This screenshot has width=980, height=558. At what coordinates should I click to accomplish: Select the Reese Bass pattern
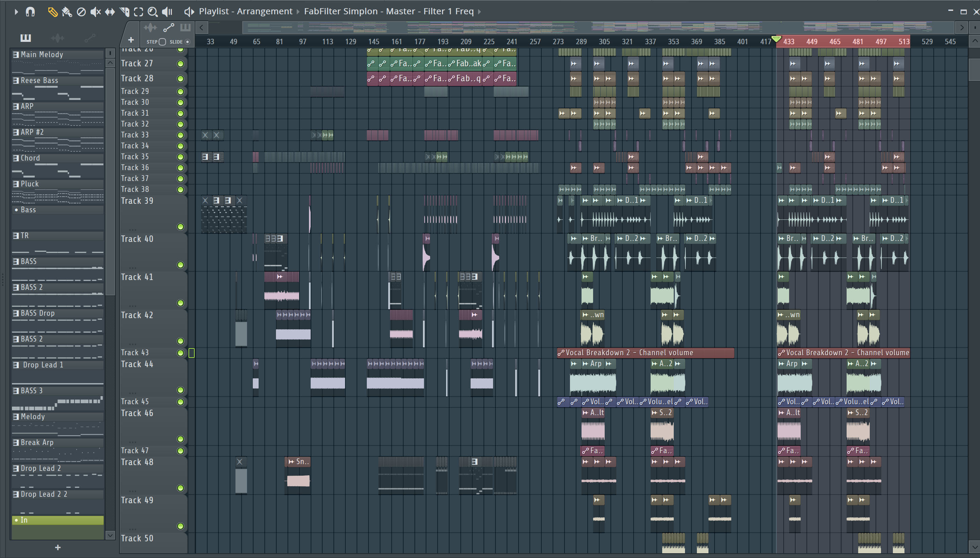tap(58, 87)
